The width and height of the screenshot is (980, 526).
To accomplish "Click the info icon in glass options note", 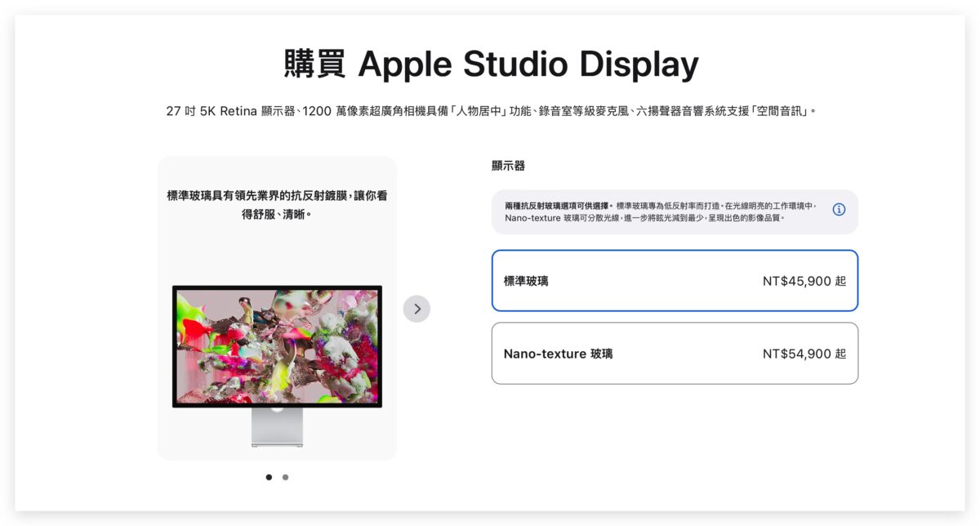I will (839, 210).
